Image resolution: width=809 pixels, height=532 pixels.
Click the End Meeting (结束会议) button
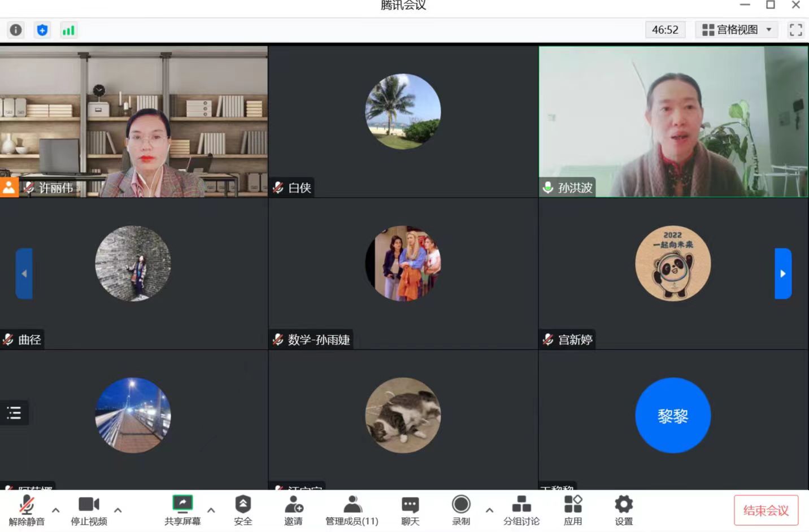coord(765,511)
